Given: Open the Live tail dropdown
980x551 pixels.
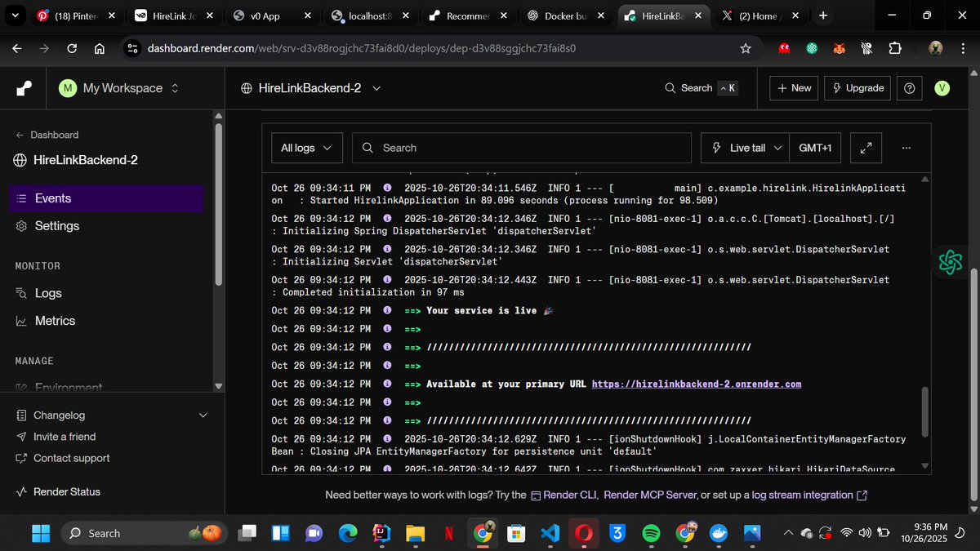Looking at the screenshot, I should [x=745, y=148].
